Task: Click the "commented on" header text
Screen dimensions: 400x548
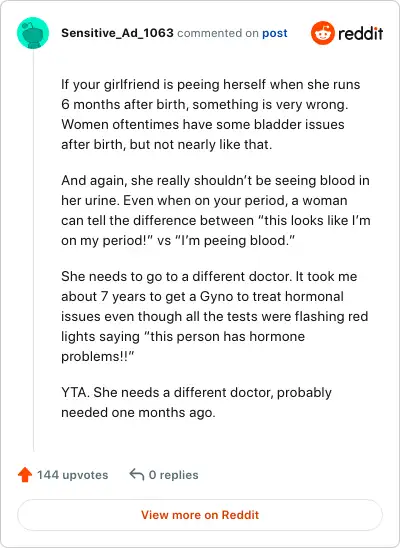Action: click(x=218, y=33)
